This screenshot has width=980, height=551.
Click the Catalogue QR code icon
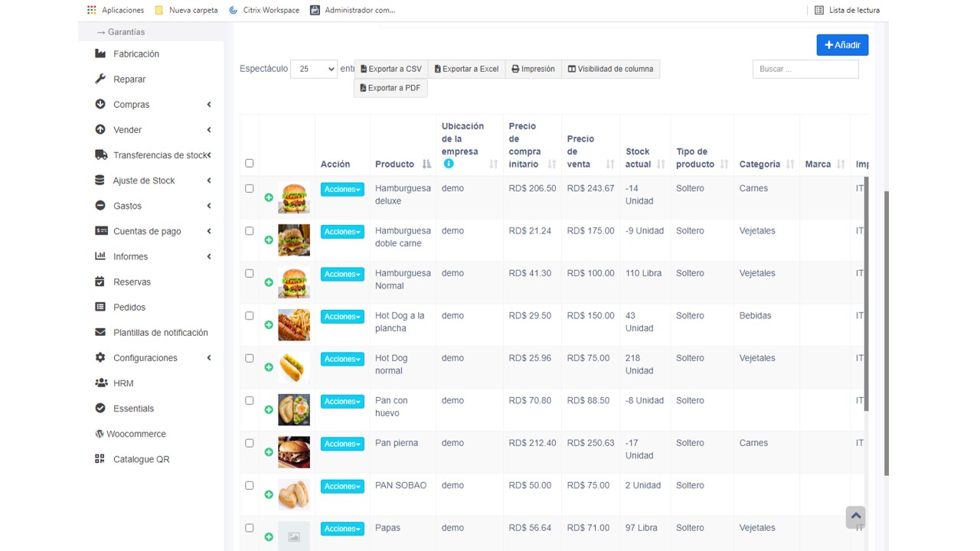pyautogui.click(x=100, y=459)
